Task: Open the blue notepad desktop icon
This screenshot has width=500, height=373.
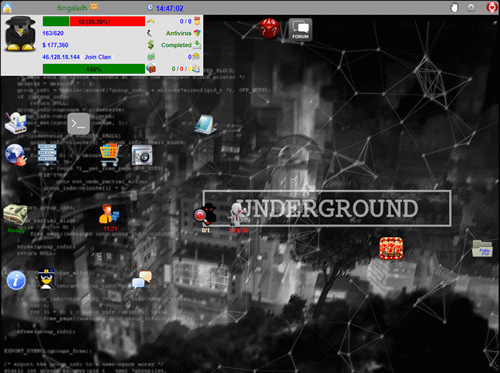Action: click(205, 124)
